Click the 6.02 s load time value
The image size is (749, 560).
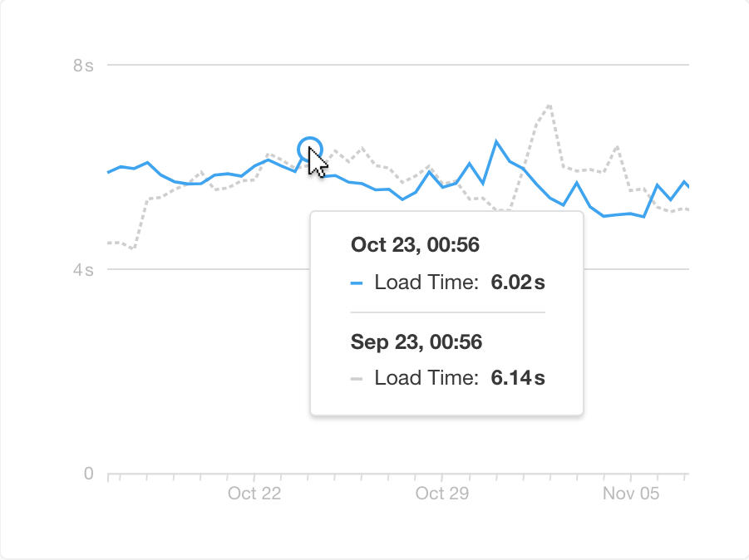[x=518, y=282]
